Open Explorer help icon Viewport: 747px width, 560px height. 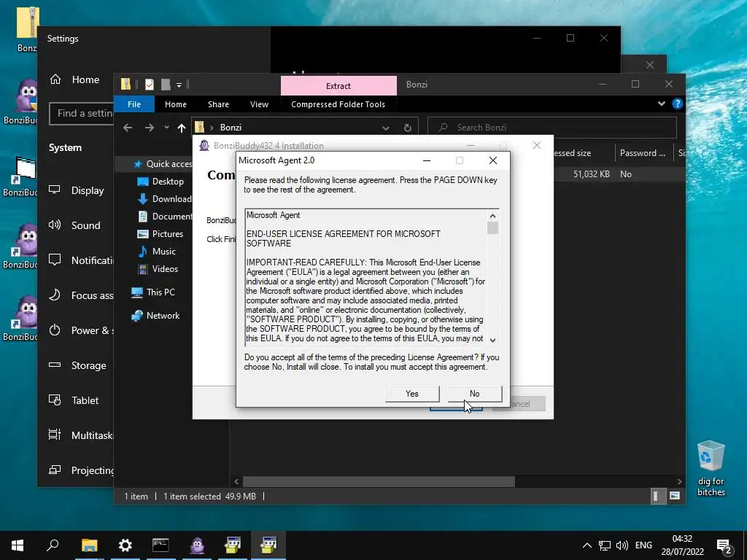click(677, 104)
